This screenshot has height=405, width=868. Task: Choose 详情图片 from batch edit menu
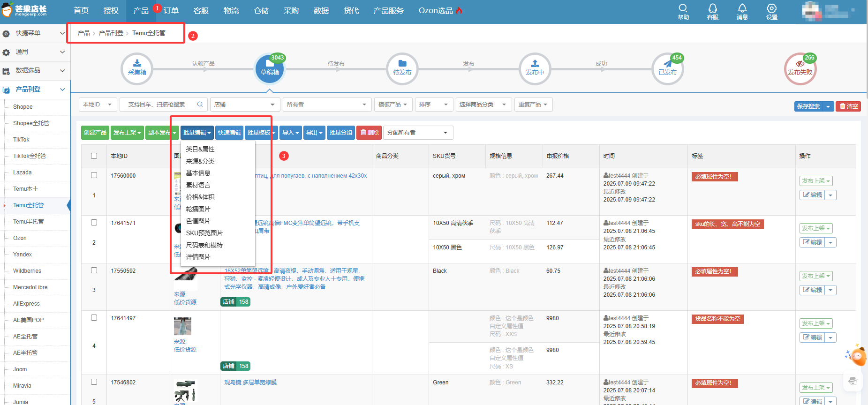(198, 257)
